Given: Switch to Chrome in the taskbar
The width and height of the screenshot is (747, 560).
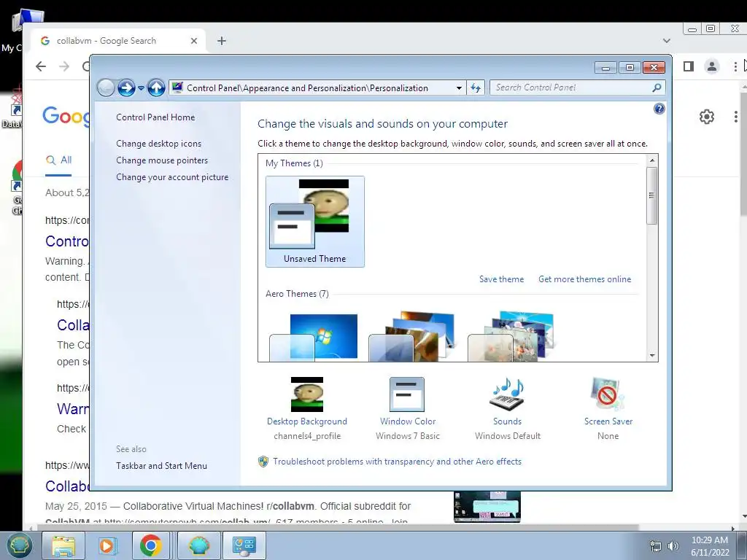Looking at the screenshot, I should point(151,545).
